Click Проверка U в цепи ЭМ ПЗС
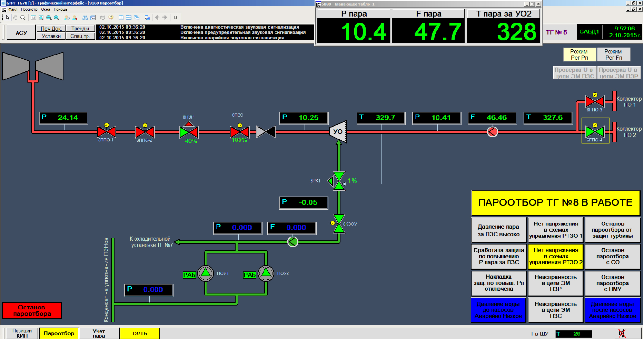 [x=574, y=73]
